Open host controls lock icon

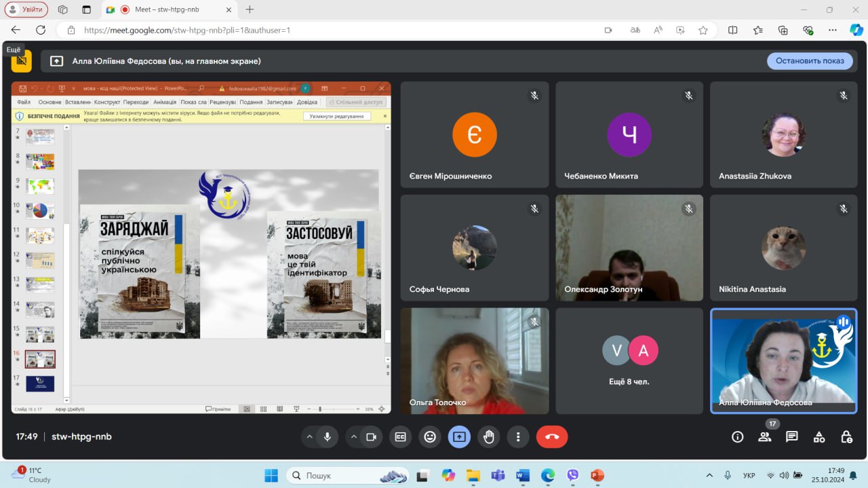(x=846, y=436)
